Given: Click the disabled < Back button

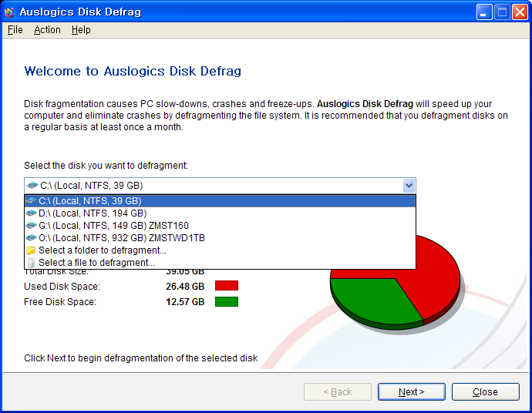Looking at the screenshot, I should (338, 392).
